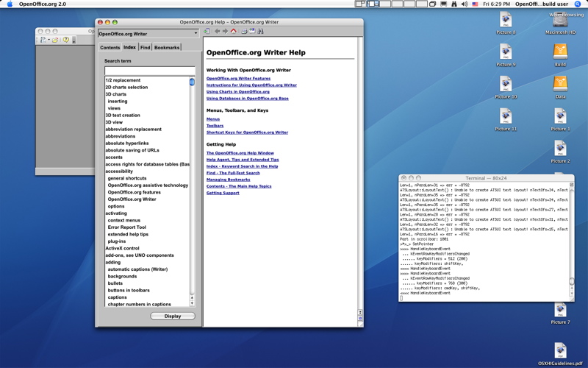Select 'ActiveX control' index entry

(x=122, y=248)
